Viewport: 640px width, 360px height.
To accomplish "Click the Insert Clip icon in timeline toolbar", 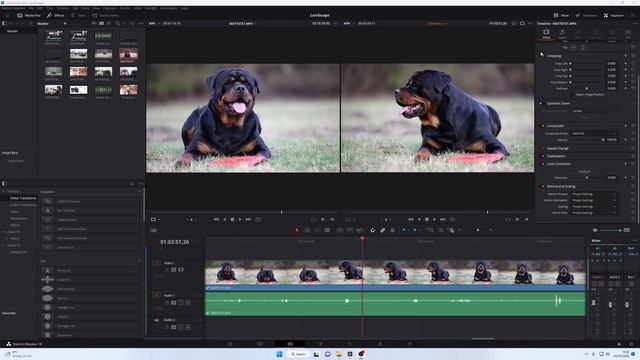I will click(x=340, y=230).
